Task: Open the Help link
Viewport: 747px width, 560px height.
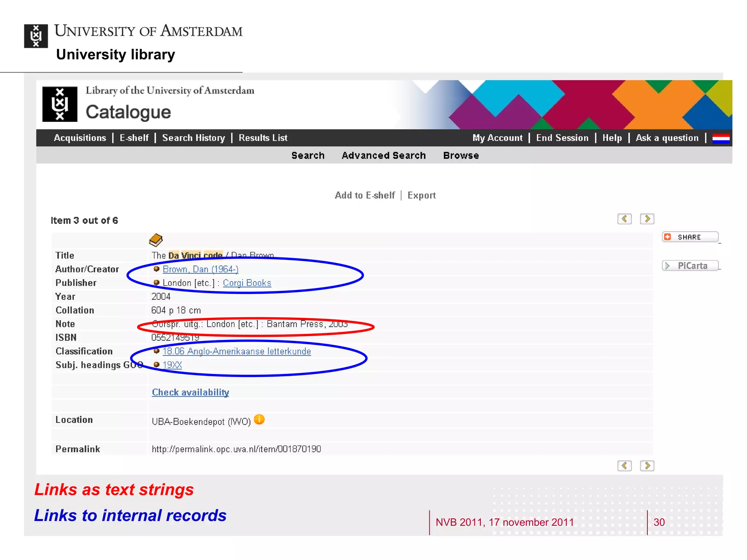Action: 612,138
